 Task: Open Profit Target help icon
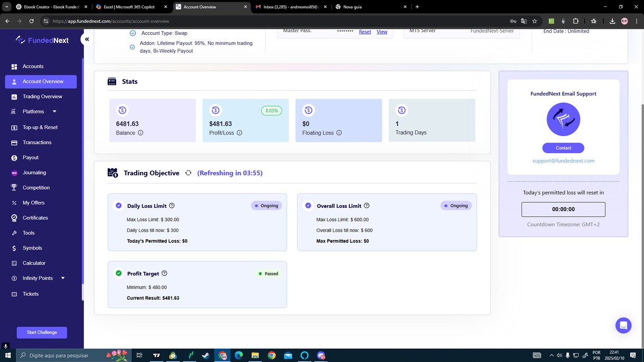pos(164,273)
